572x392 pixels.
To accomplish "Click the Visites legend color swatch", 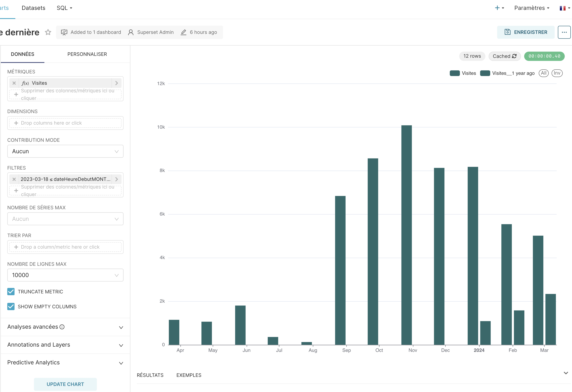I will tap(455, 73).
